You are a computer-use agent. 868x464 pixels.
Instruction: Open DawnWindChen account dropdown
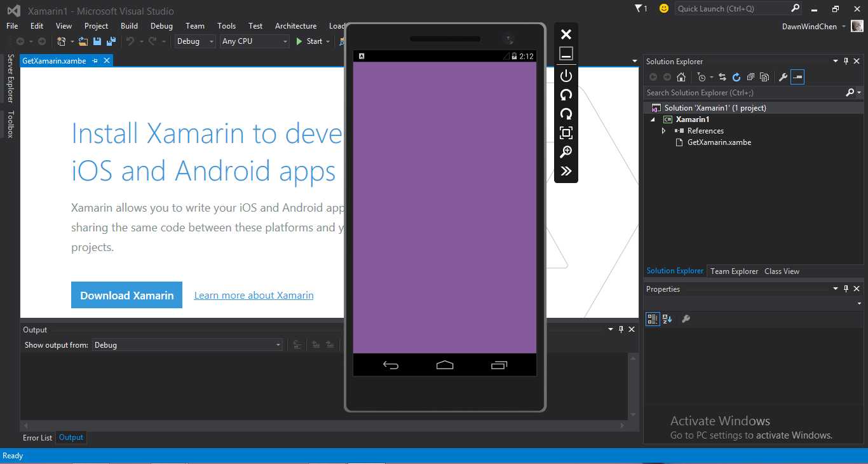pos(843,27)
